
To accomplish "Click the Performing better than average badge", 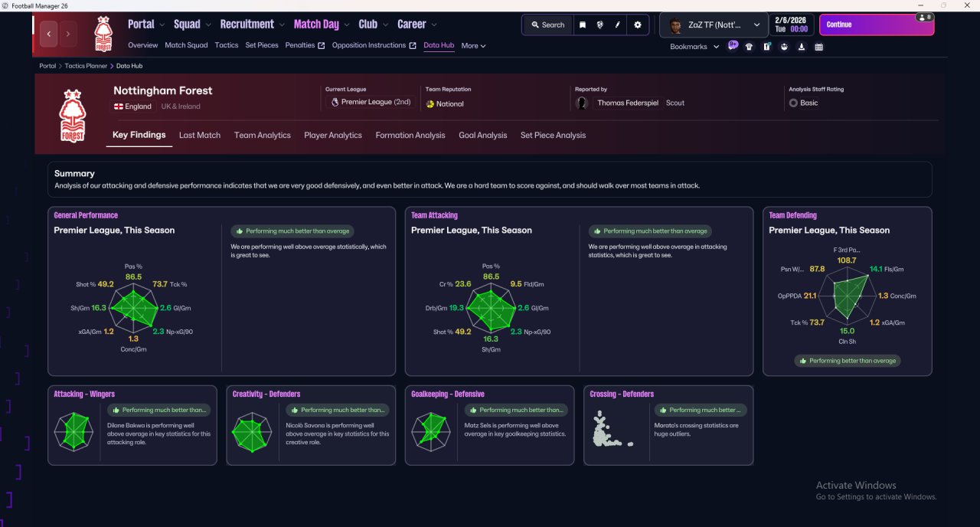I will click(848, 361).
